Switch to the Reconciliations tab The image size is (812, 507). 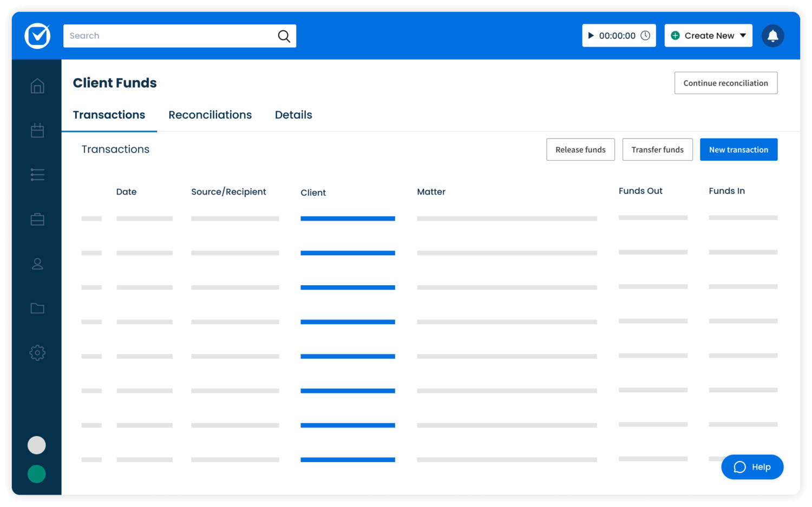pyautogui.click(x=210, y=115)
